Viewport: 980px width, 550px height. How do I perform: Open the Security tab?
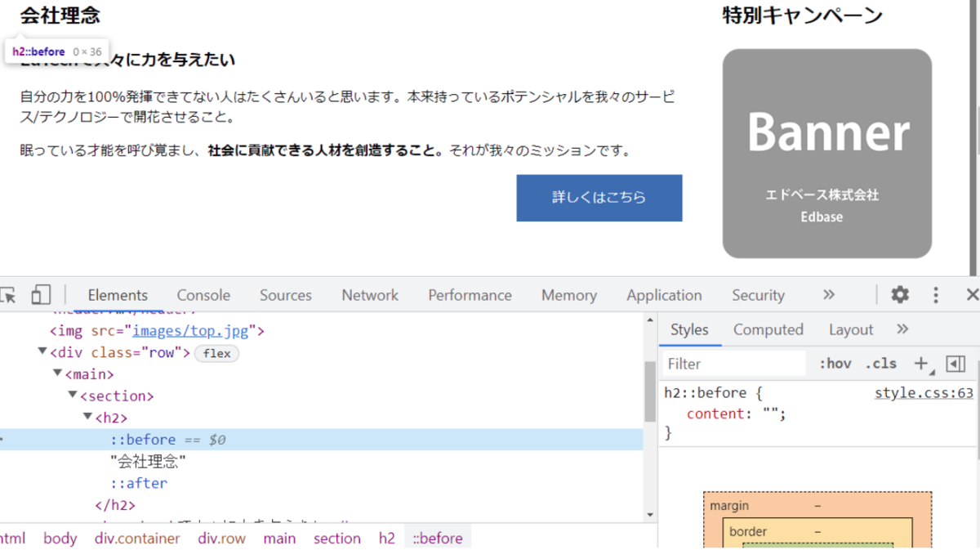(758, 295)
